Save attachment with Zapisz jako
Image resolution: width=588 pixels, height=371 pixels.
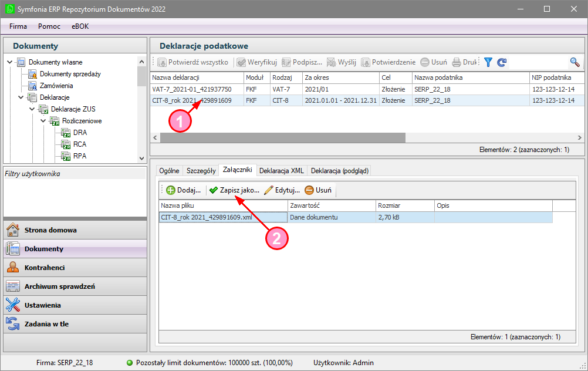[x=234, y=190]
